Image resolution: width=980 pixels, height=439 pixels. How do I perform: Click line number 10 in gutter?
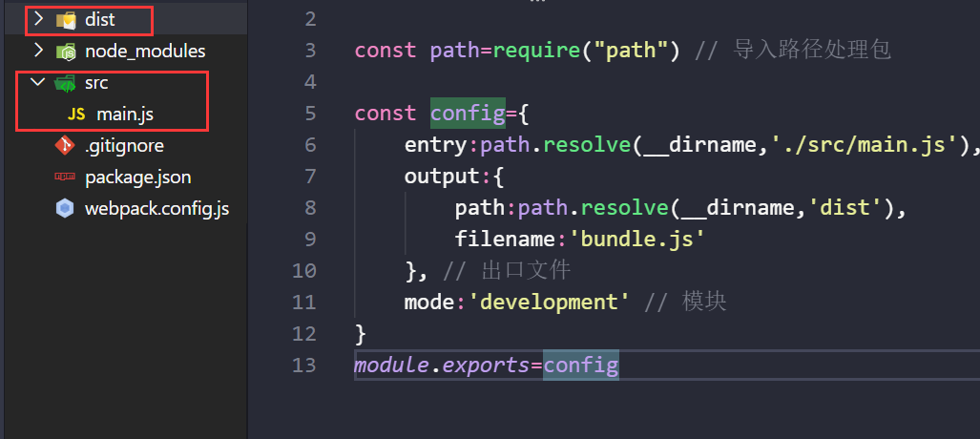tap(304, 270)
